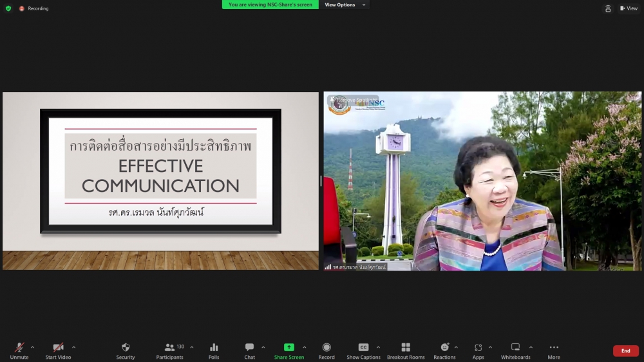
Task: Click the green encryption shield icon
Action: tap(8, 8)
